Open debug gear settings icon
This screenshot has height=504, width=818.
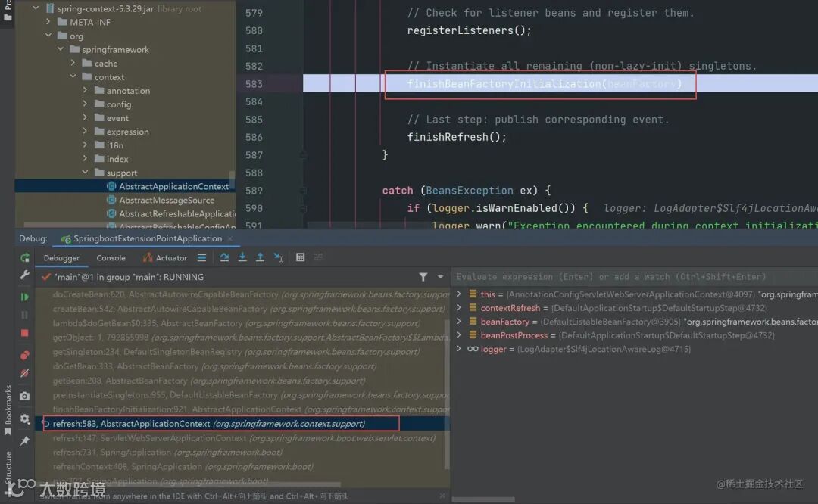[x=24, y=418]
